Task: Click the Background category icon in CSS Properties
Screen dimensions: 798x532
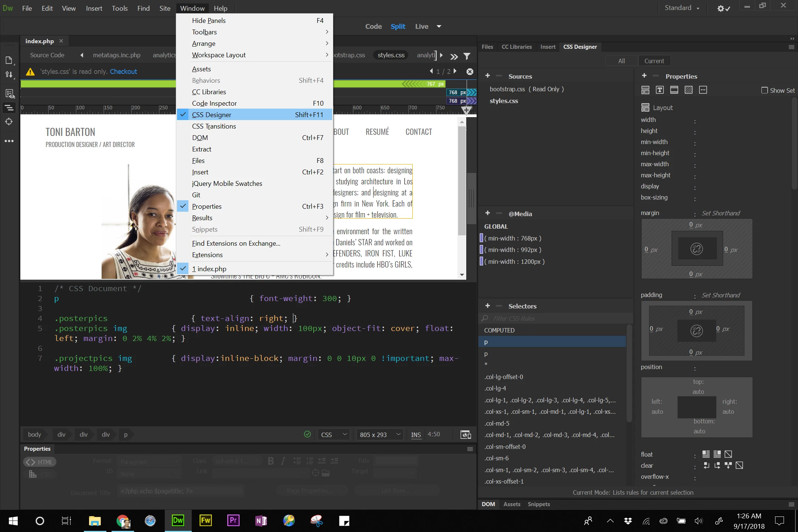Action: tap(689, 90)
